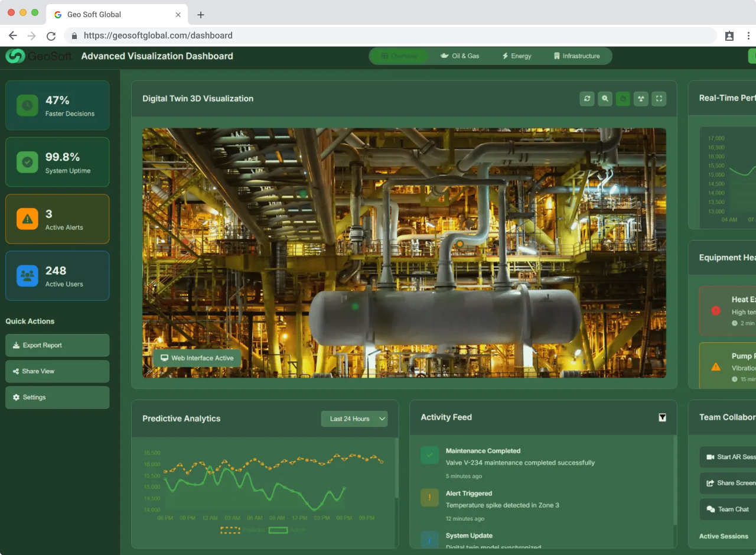Click the green status dot on the vessel

click(x=355, y=306)
